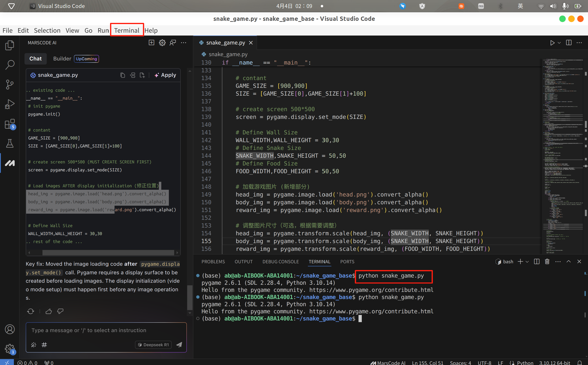Click the Apply button on code block

click(165, 75)
